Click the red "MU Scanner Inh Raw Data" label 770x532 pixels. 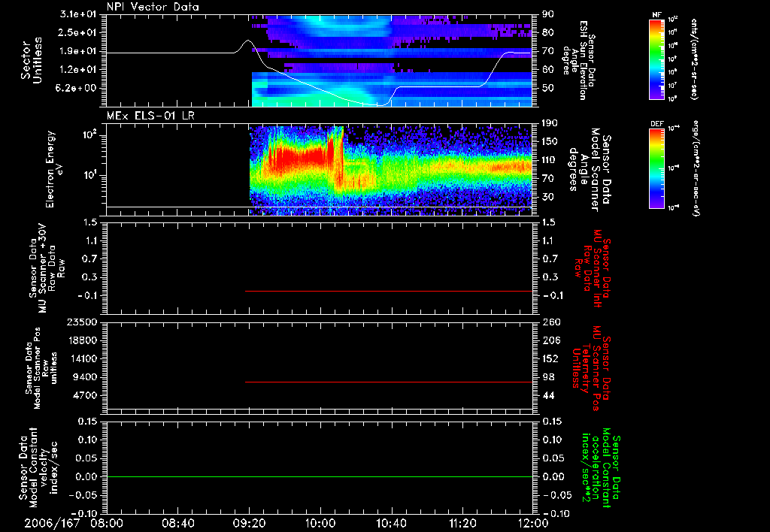[593, 268]
